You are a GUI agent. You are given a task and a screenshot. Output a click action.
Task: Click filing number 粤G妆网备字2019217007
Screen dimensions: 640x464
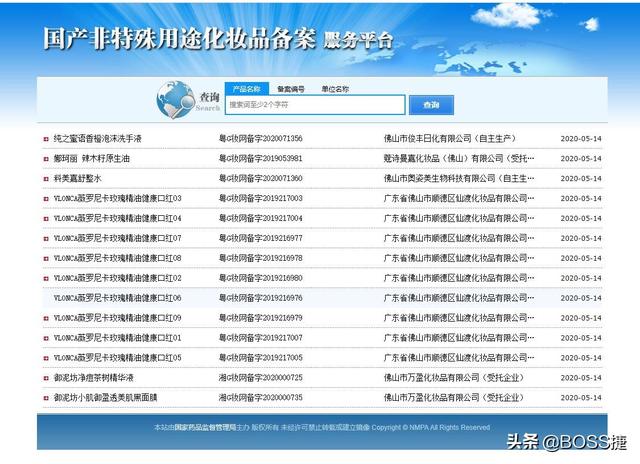click(x=261, y=338)
